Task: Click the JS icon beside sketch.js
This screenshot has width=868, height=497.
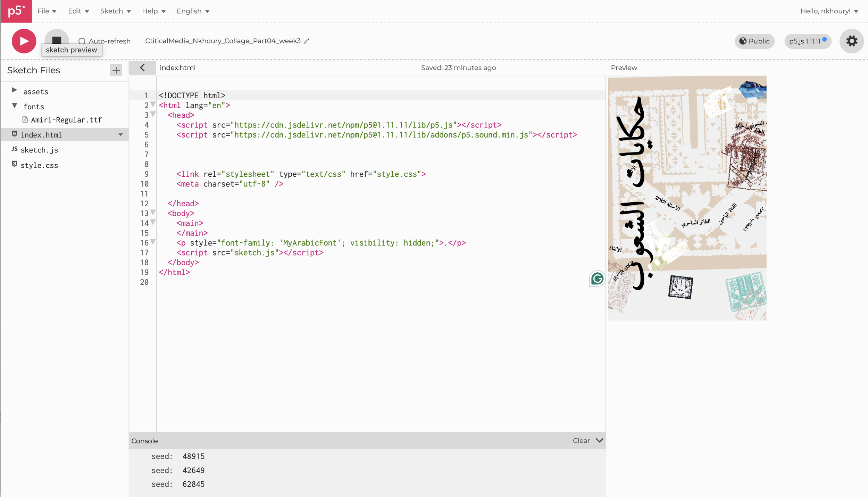Action: click(14, 149)
